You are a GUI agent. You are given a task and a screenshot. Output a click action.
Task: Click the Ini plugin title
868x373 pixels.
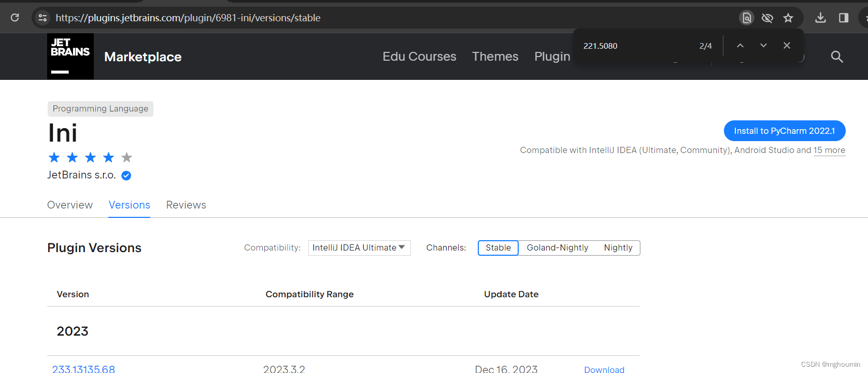click(x=63, y=133)
